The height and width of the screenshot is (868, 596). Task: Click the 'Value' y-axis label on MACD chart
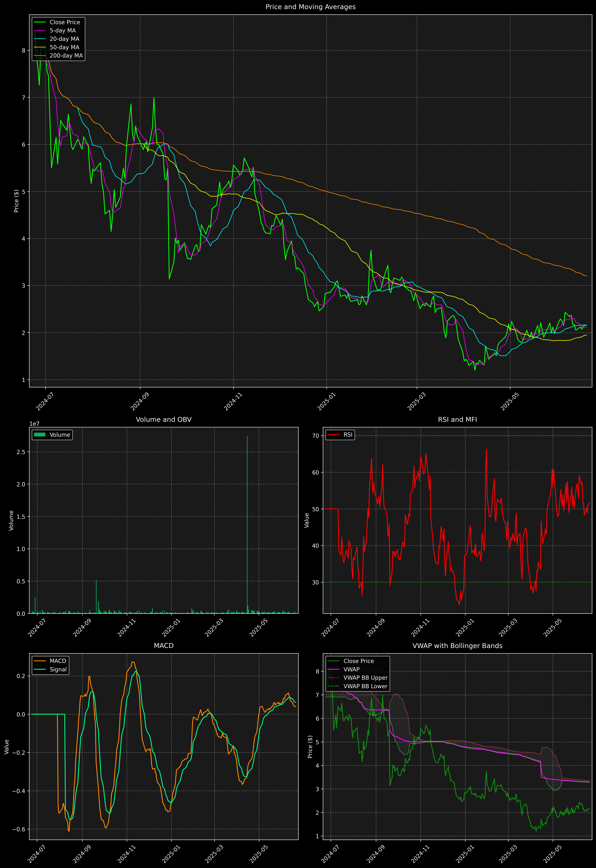7,747
